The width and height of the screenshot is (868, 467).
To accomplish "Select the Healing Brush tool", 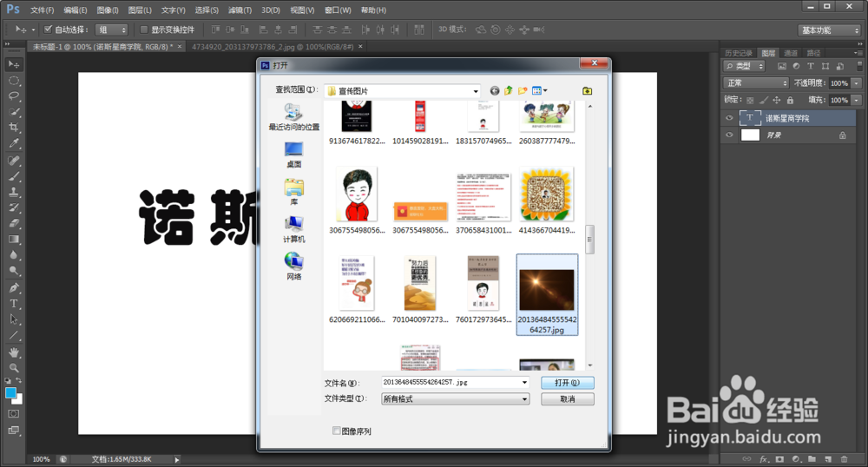I will pyautogui.click(x=14, y=161).
